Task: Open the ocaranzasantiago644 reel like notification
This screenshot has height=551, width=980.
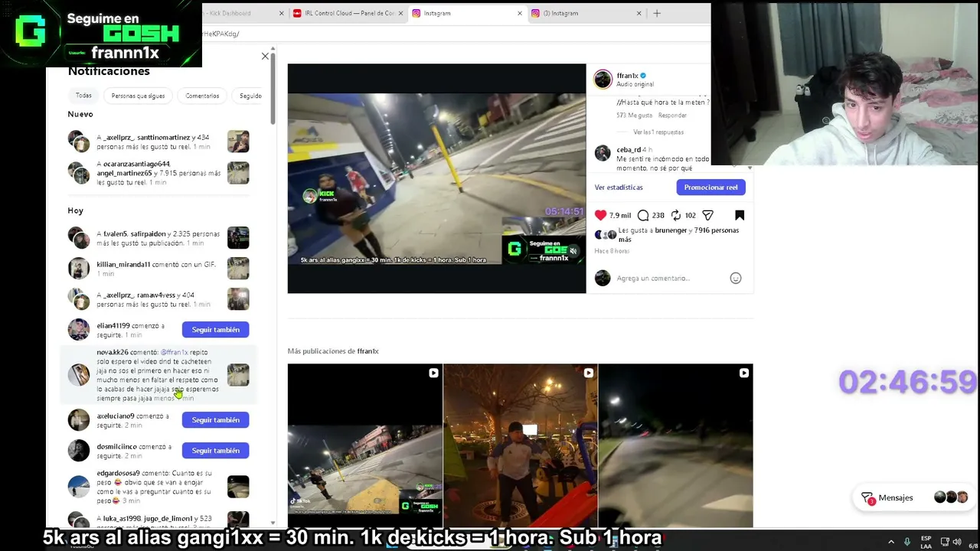Action: pyautogui.click(x=158, y=173)
